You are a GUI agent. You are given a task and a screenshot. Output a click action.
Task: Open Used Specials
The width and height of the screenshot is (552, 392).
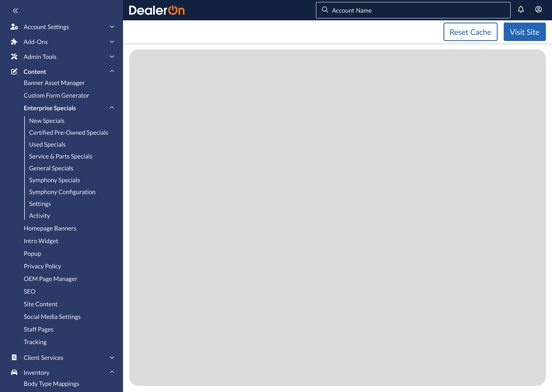tap(47, 145)
